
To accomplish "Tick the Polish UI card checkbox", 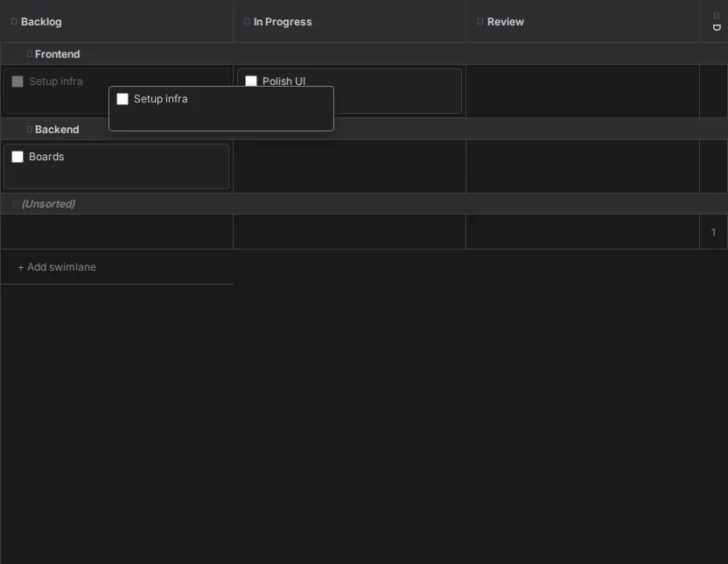I will 251,81.
